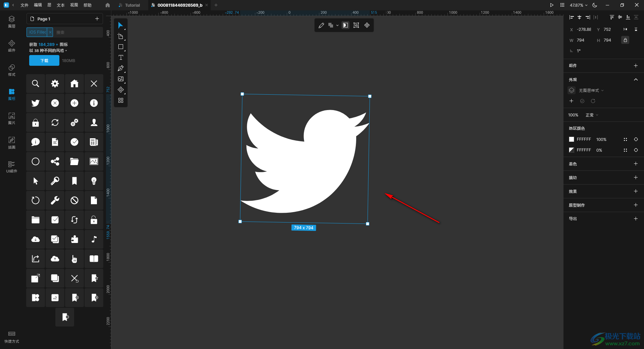
Task: Pick the magnifier search icon from library
Action: click(x=36, y=84)
